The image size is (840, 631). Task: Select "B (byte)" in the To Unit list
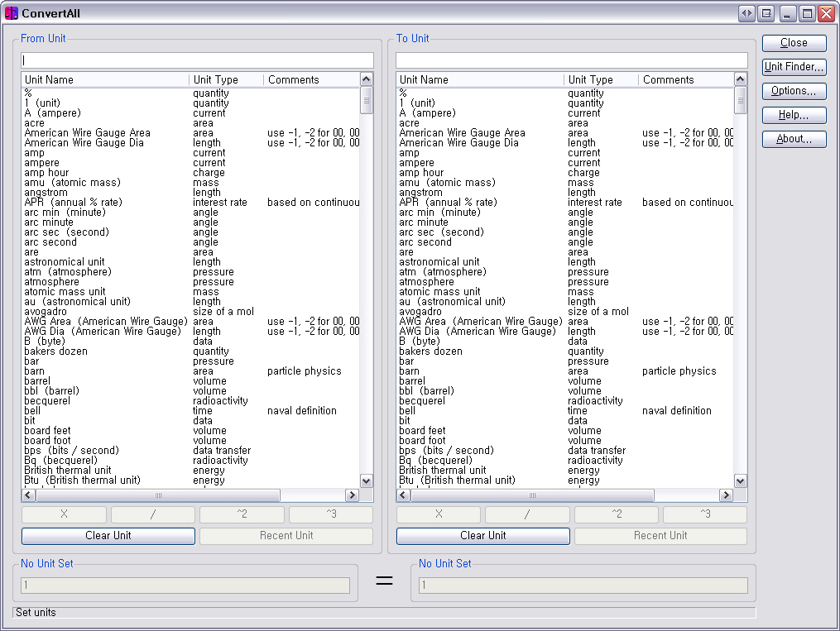[420, 342]
